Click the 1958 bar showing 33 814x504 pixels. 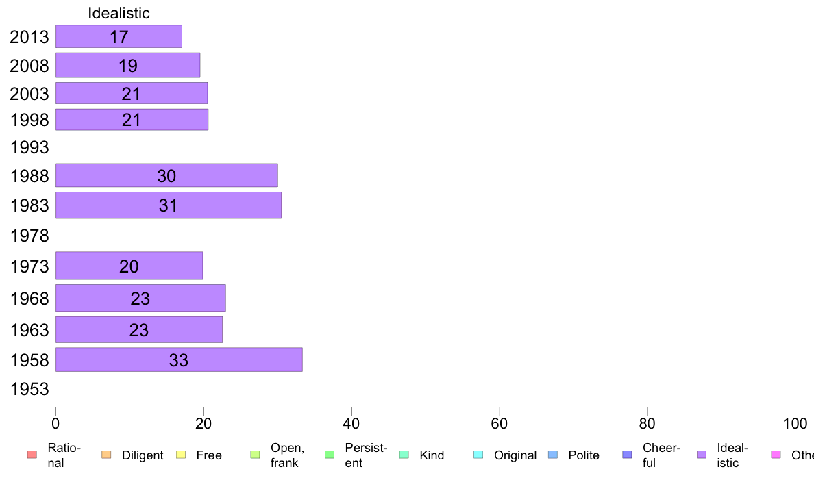coord(179,360)
